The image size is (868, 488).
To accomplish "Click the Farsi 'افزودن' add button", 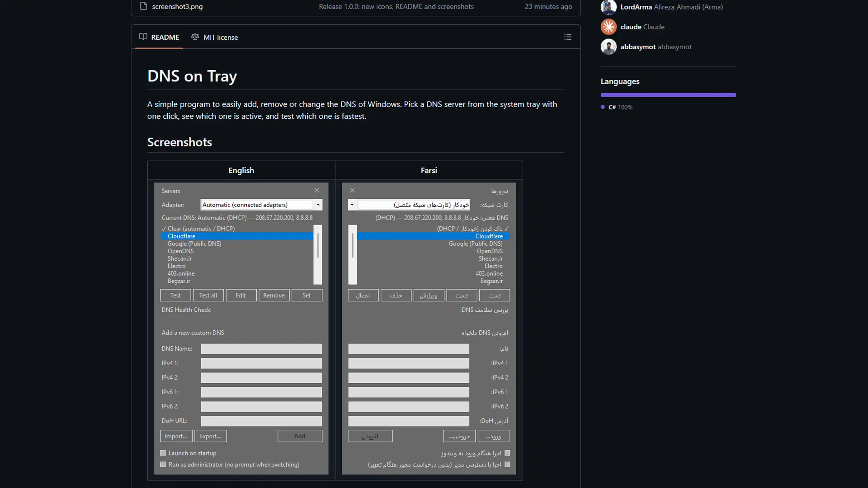I will tap(370, 436).
